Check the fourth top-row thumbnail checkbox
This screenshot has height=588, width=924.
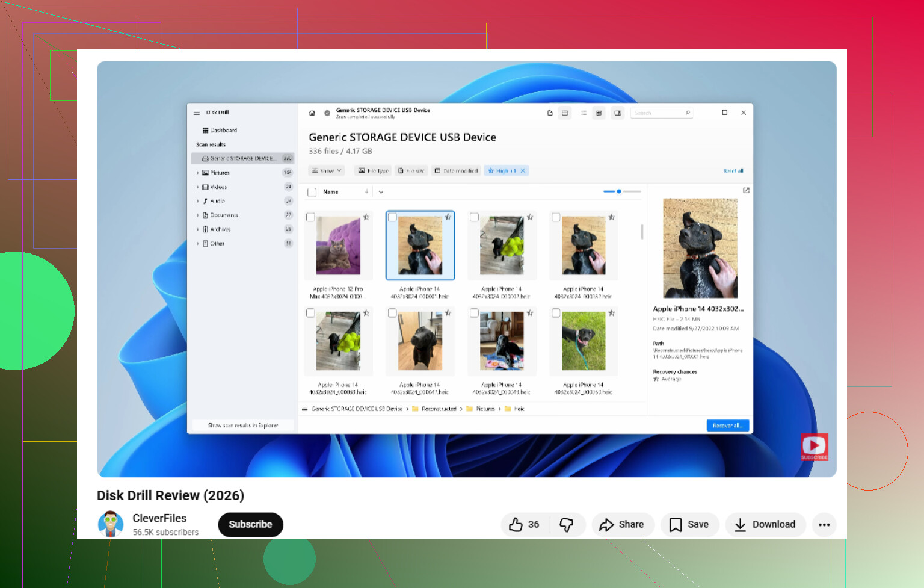556,217
